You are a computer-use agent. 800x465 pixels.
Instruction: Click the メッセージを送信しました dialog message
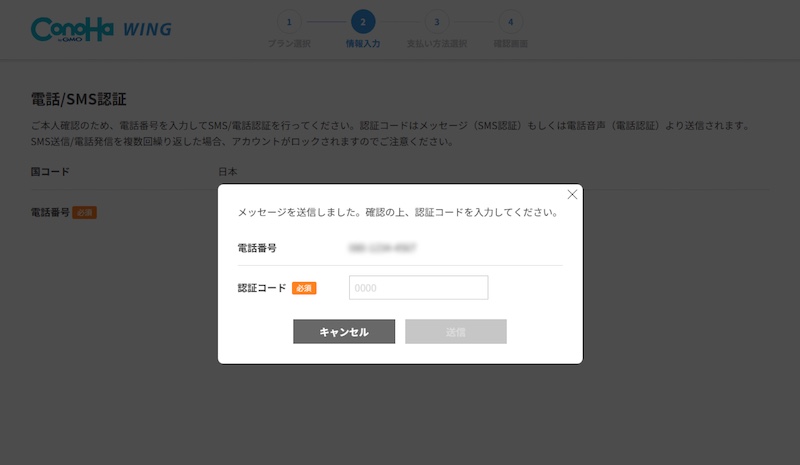point(396,212)
